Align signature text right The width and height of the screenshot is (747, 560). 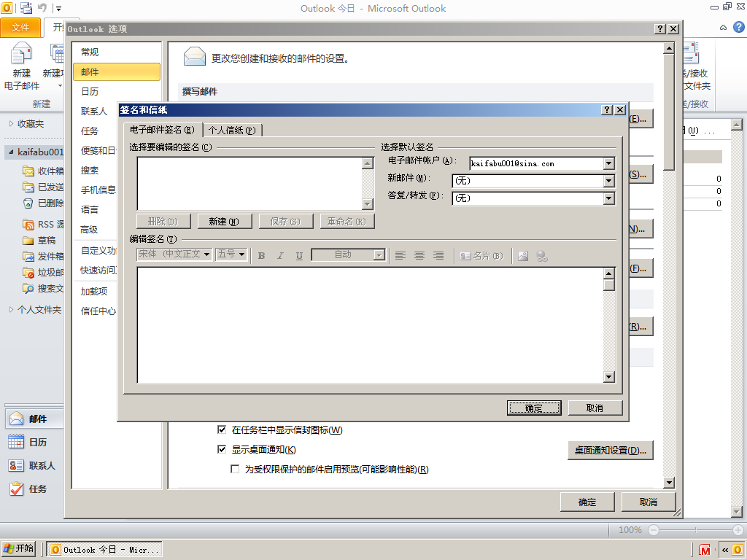[438, 256]
